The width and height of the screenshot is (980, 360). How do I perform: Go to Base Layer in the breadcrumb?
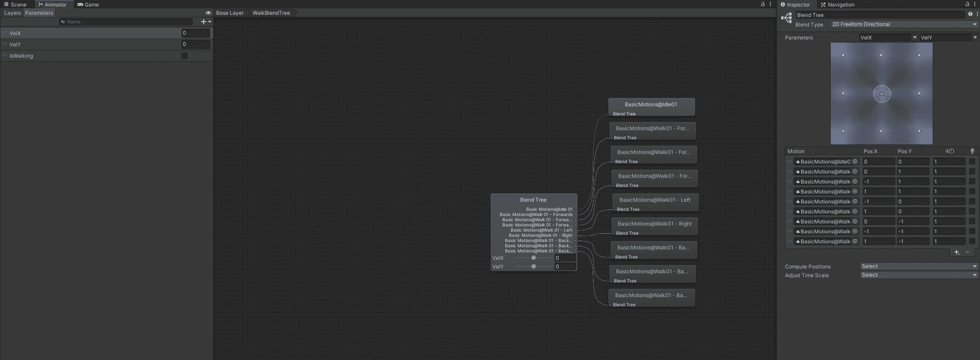pyautogui.click(x=230, y=13)
